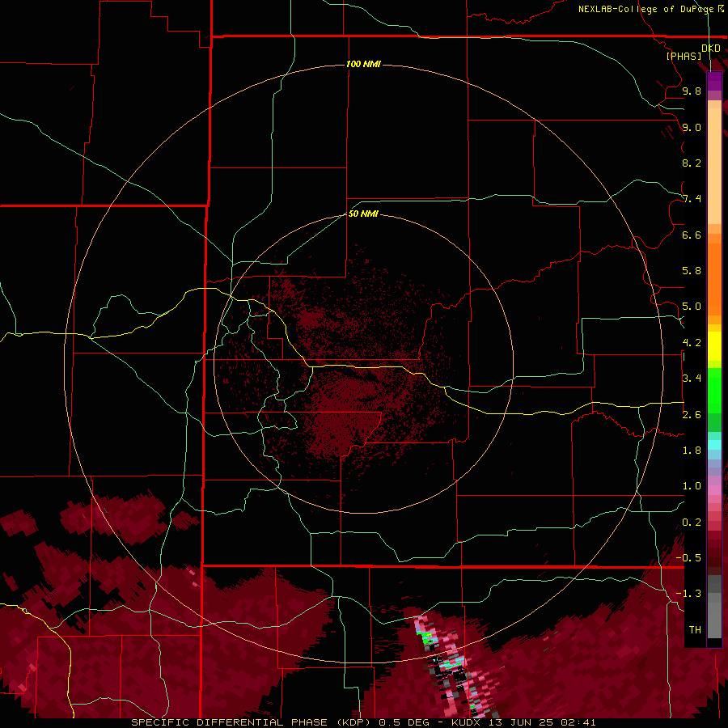
Task: Click the 6.6 scale value
Action: (692, 235)
